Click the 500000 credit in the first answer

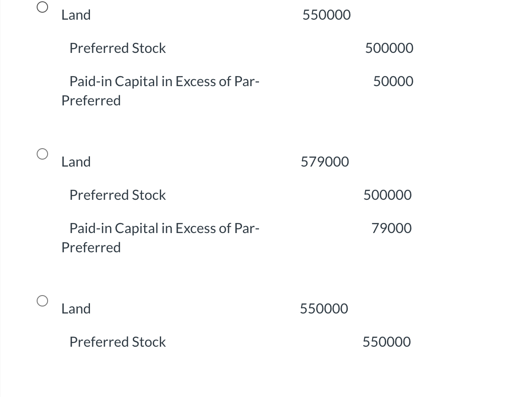pos(389,48)
